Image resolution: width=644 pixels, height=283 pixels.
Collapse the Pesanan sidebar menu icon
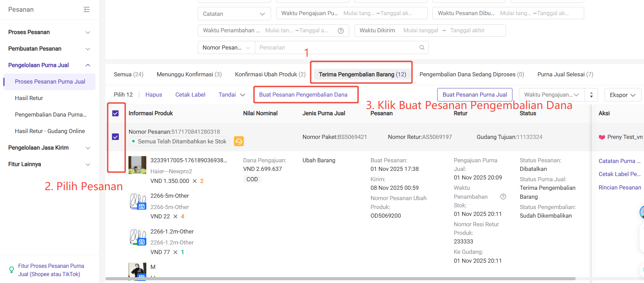click(x=87, y=10)
